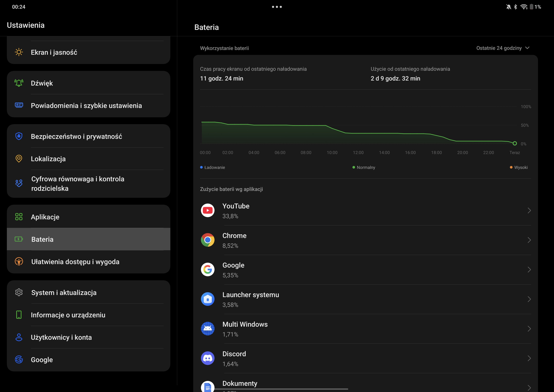Tap the shield icon for Bezpieczeństwo i prywatność
Screen dimensions: 554x392
coord(19,136)
